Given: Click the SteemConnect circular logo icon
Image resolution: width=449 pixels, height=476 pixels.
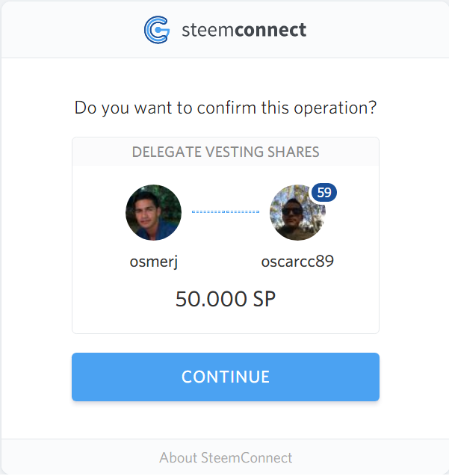Looking at the screenshot, I should pos(157,30).
